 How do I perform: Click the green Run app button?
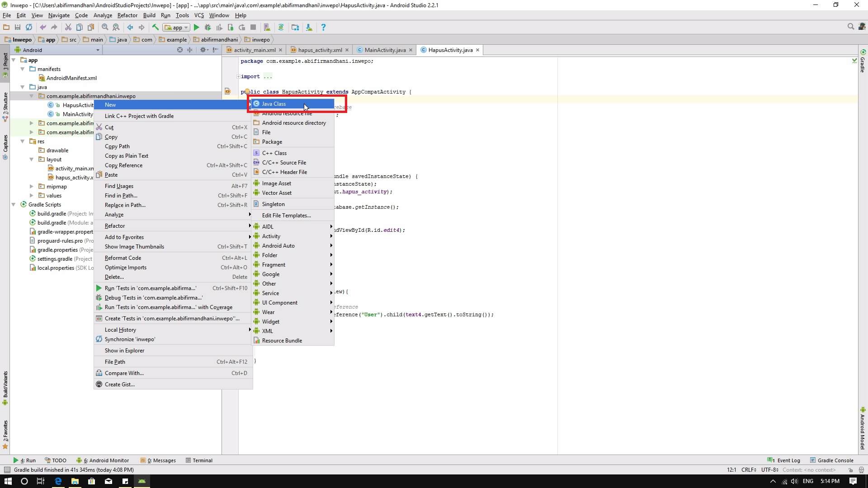196,28
